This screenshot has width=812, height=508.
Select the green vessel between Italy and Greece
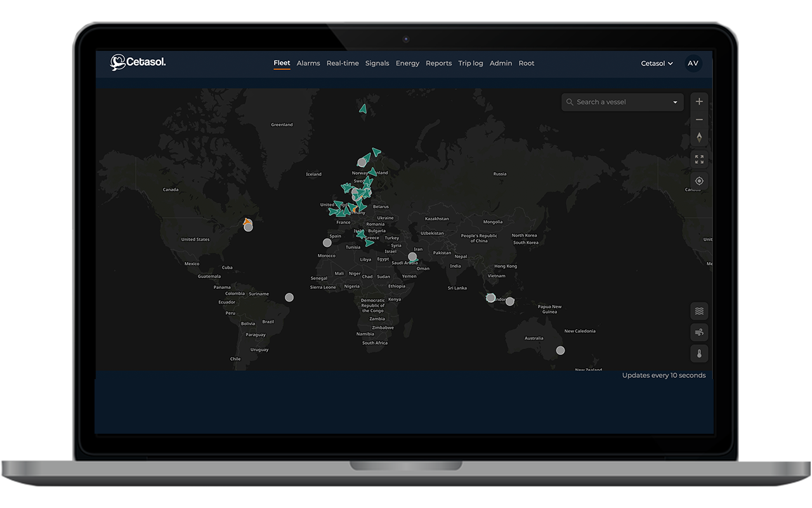pos(360,234)
